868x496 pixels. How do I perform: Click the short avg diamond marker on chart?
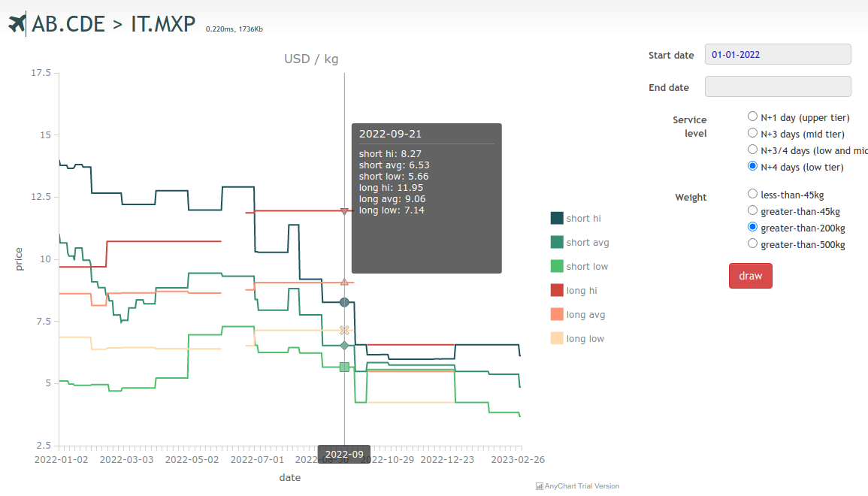click(344, 346)
